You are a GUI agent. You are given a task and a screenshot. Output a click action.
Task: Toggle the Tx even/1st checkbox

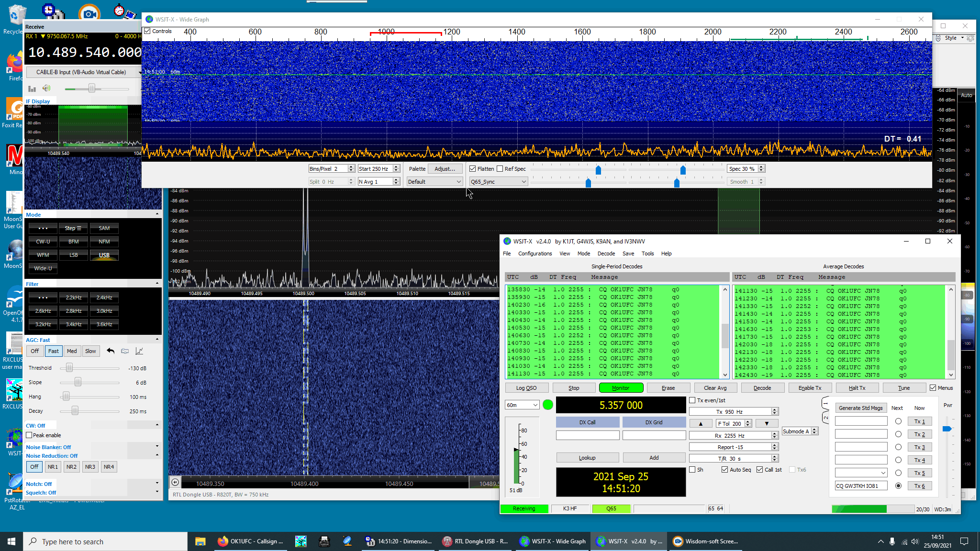[692, 400]
